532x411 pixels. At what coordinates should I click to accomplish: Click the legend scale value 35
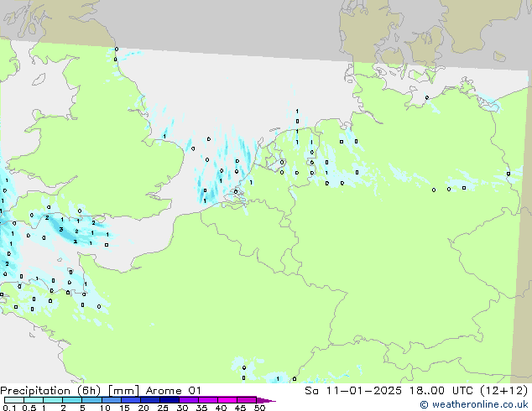pyautogui.click(x=201, y=408)
